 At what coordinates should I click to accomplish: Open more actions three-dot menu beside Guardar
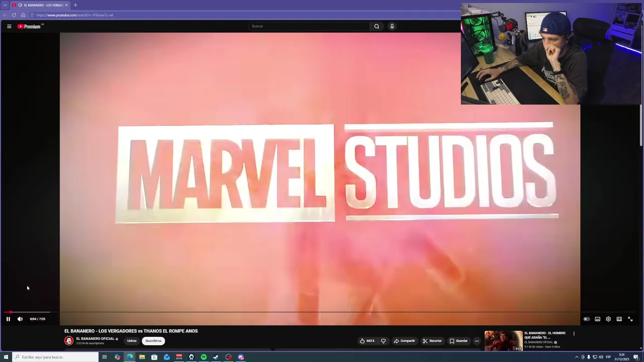tap(477, 341)
